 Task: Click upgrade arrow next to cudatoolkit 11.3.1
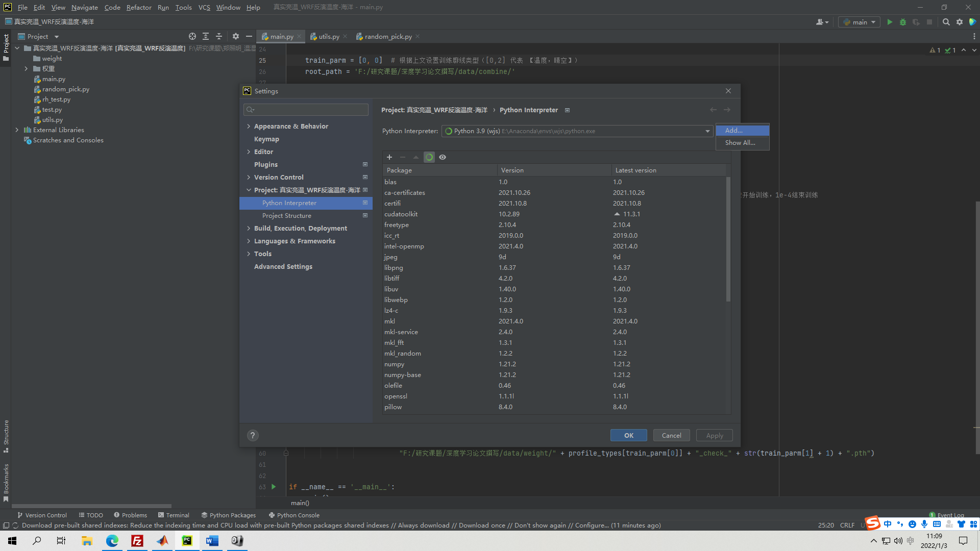coord(617,214)
